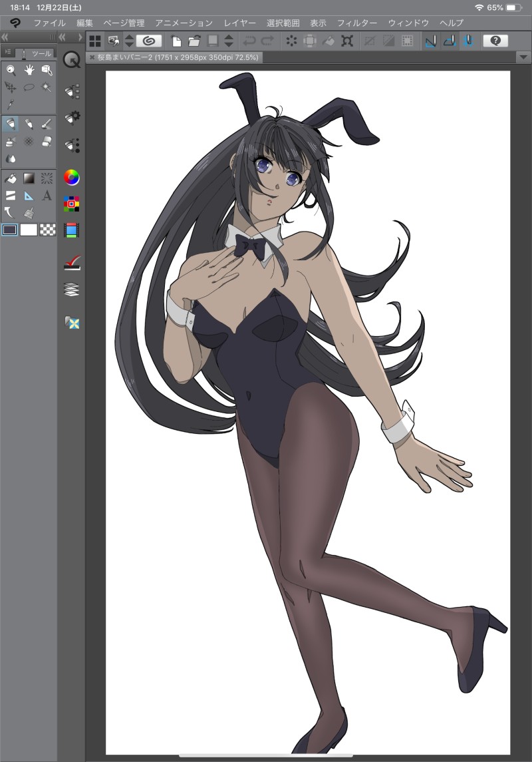The image size is (532, 762).
Task: Select the curved Correct line tool
Action: [11, 212]
